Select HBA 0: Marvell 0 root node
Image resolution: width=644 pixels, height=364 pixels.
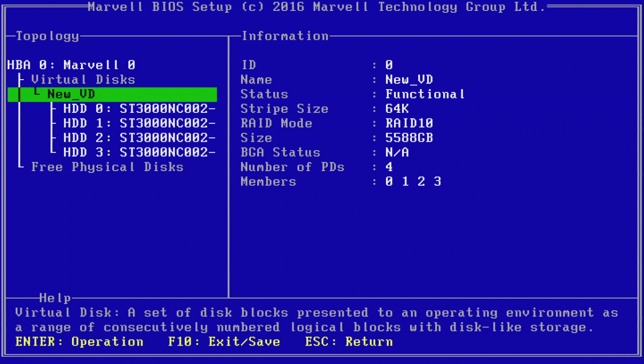tap(72, 65)
